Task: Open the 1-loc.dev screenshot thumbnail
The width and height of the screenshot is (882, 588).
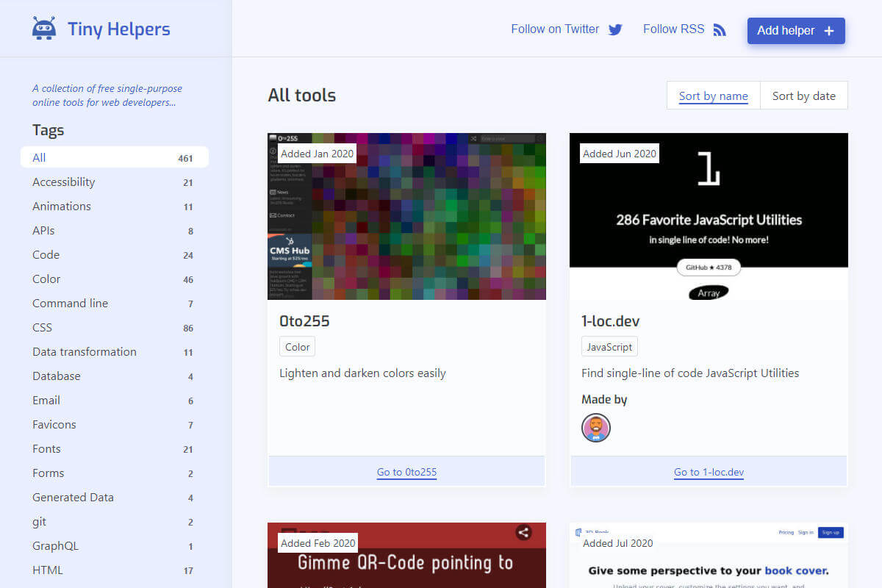Action: [x=709, y=216]
